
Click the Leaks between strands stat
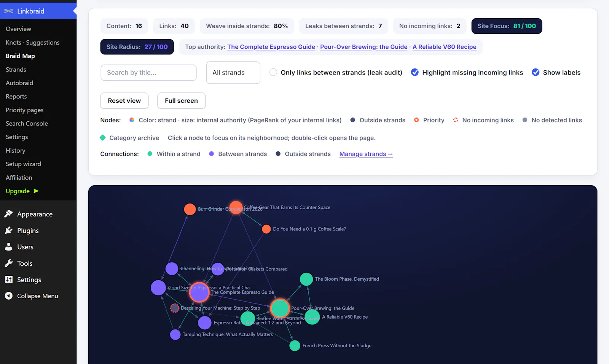pyautogui.click(x=343, y=26)
